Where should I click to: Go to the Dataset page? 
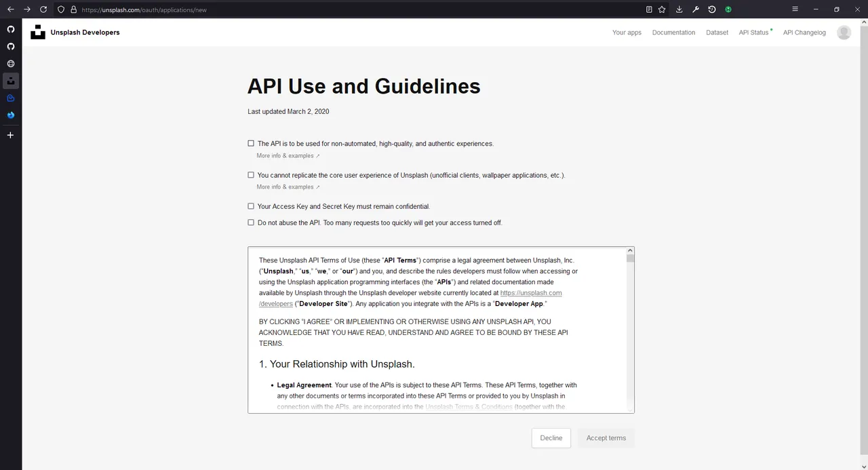click(717, 33)
